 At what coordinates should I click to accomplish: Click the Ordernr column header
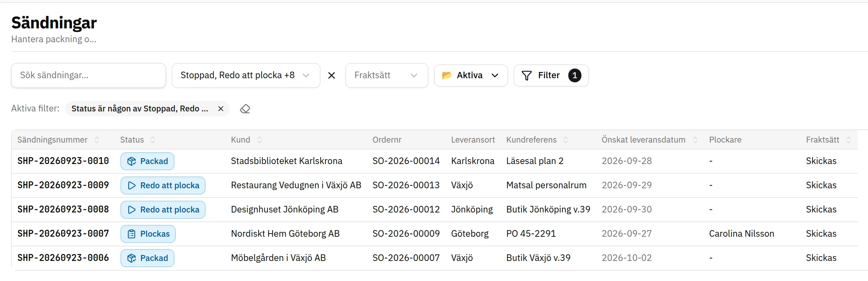(387, 140)
